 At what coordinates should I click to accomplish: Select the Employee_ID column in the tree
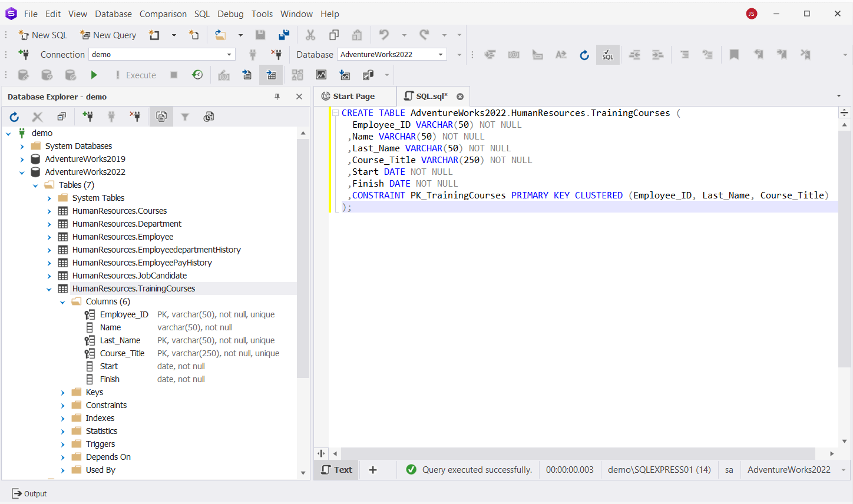(124, 314)
